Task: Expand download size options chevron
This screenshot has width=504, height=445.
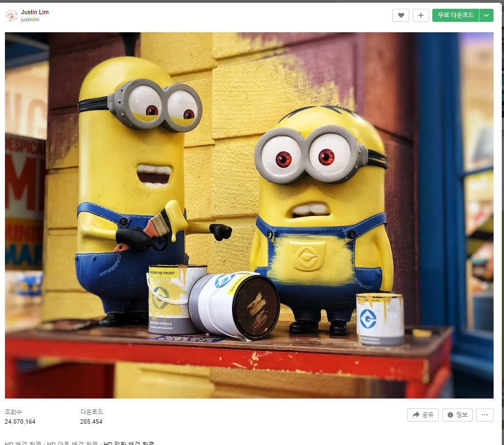Action: coord(486,15)
